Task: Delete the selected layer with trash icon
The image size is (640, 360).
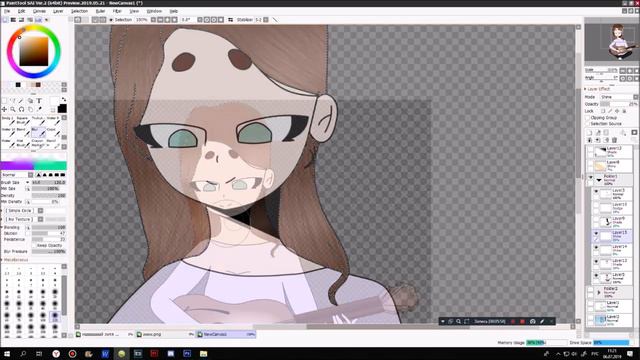Action: pos(614,140)
